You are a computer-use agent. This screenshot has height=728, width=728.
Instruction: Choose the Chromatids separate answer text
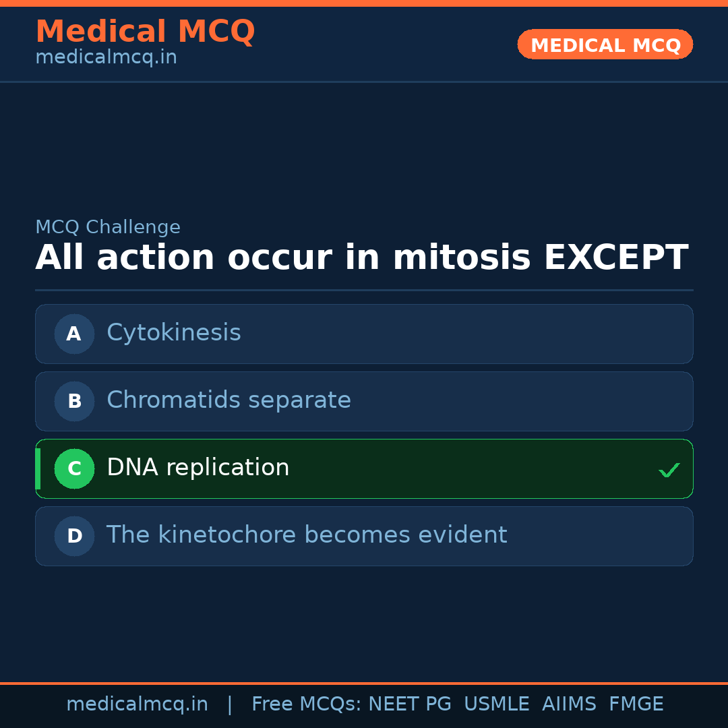[x=229, y=400]
